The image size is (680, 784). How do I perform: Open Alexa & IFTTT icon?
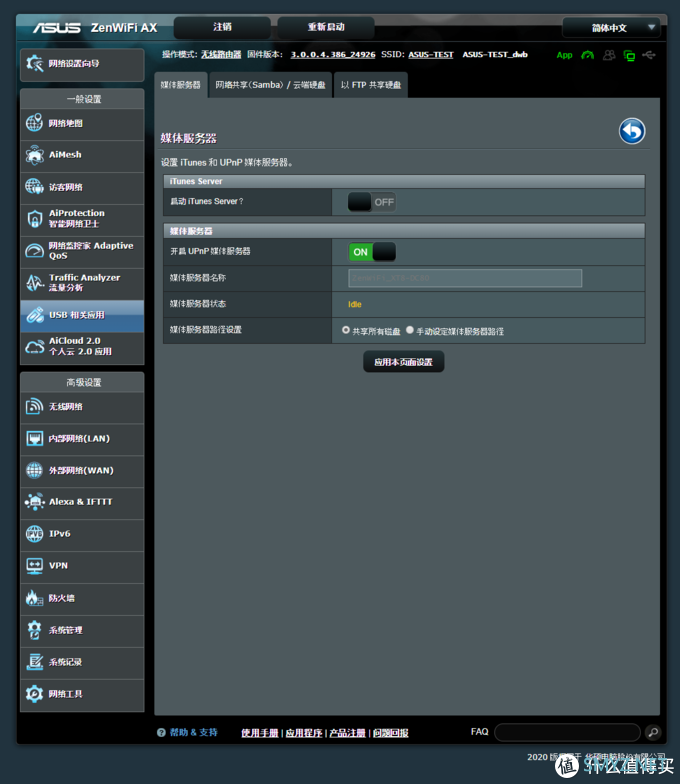tap(34, 502)
